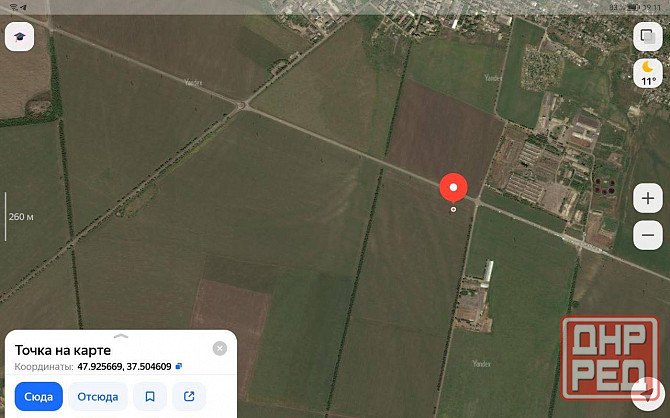This screenshot has height=418, width=670.
Task: Tap the weather widget showing 11°
Action: click(x=648, y=73)
